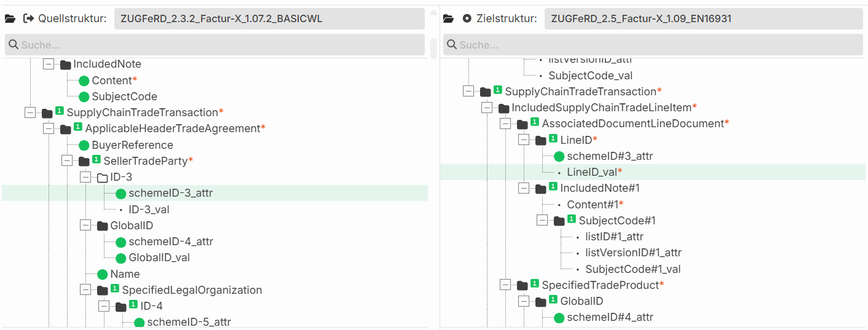This screenshot has height=330, width=868.
Task: Collapse the IncludedNote#1 node
Action: click(524, 188)
